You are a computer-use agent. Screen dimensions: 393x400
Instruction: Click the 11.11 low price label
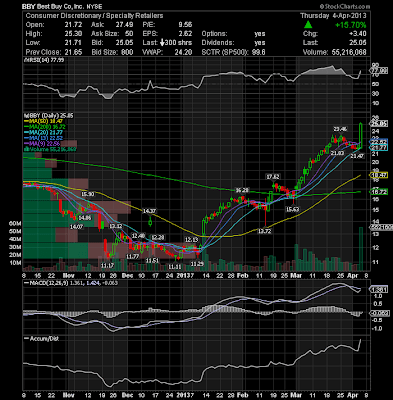tap(174, 267)
